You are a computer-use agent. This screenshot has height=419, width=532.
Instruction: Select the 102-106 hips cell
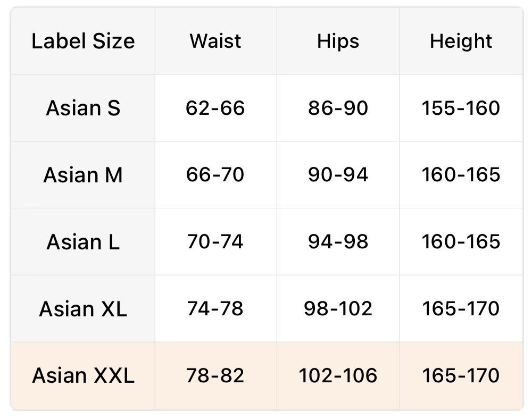(x=338, y=376)
